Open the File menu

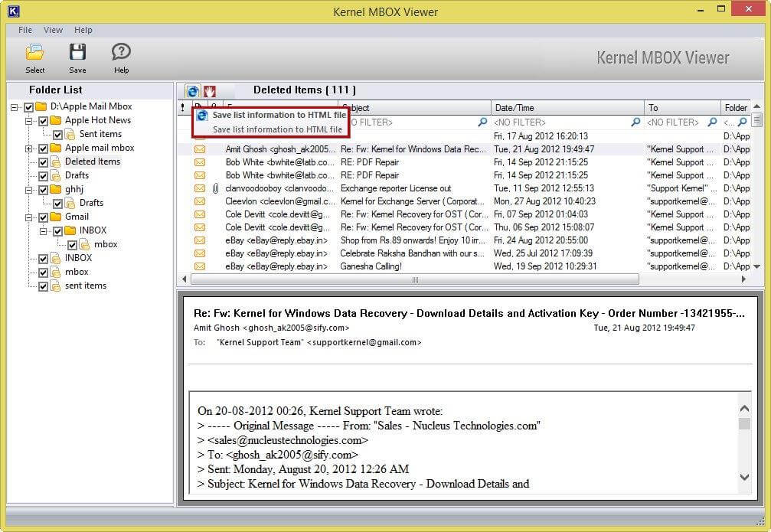point(25,30)
